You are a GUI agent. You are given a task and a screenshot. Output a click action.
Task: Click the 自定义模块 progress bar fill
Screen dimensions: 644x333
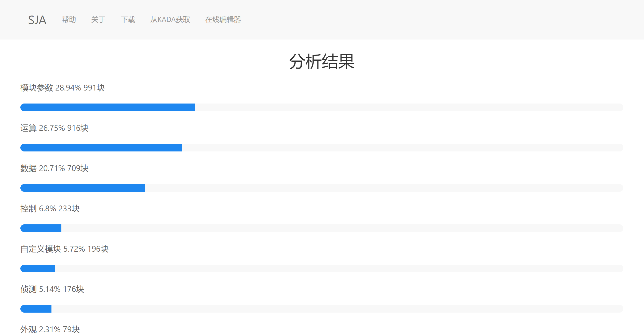coord(37,268)
